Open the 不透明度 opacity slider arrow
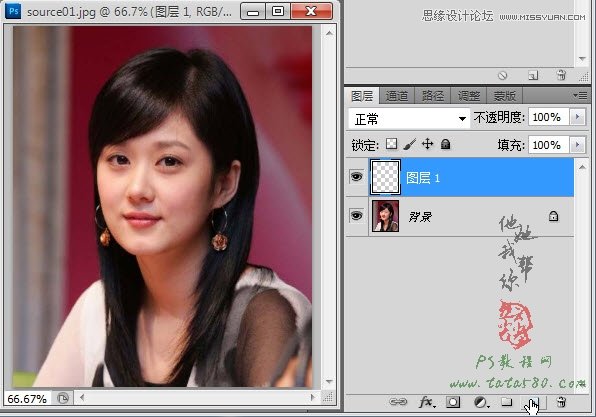The image size is (596, 417). coord(577,117)
